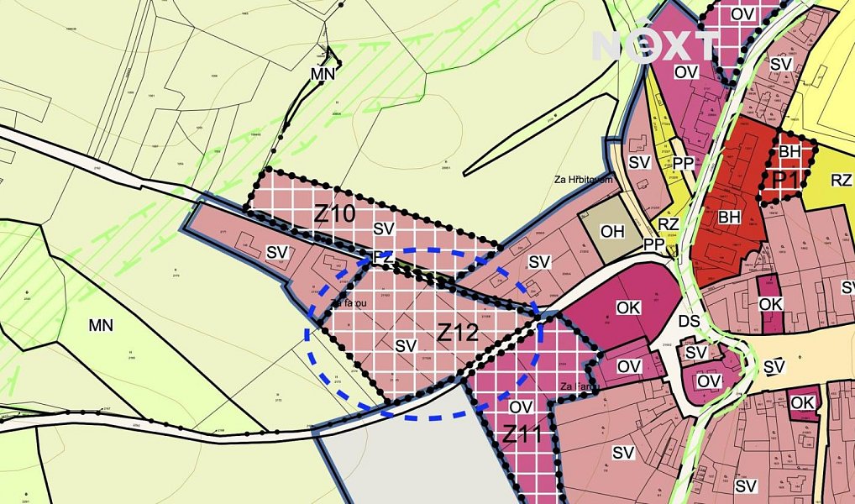This screenshot has width=855, height=504.
Task: Click 'Za Farou' label next to Z11
Action: click(x=580, y=386)
